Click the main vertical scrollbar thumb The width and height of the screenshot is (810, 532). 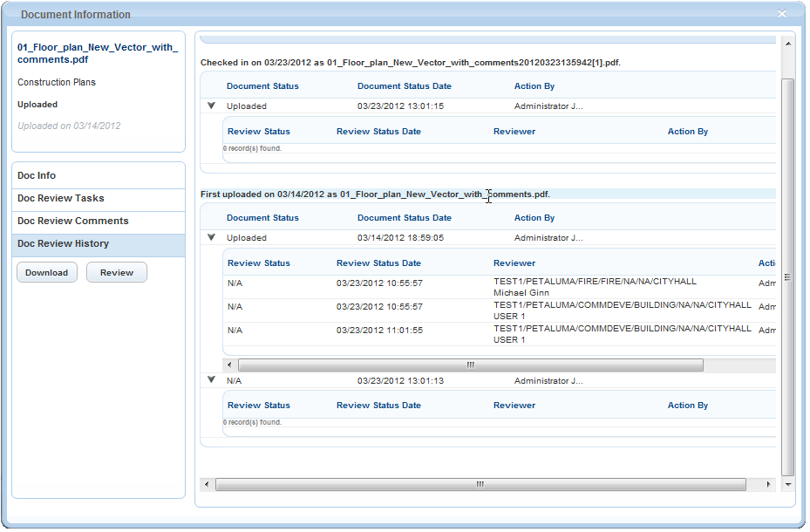point(787,276)
